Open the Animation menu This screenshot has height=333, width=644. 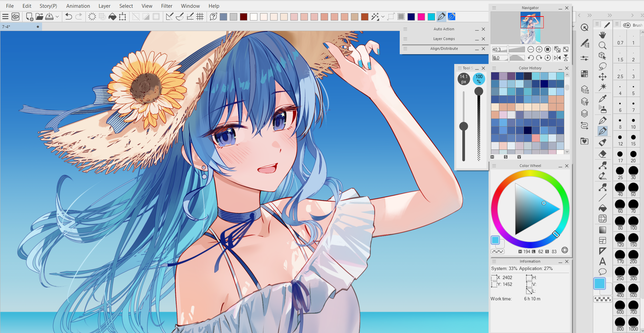pos(78,6)
